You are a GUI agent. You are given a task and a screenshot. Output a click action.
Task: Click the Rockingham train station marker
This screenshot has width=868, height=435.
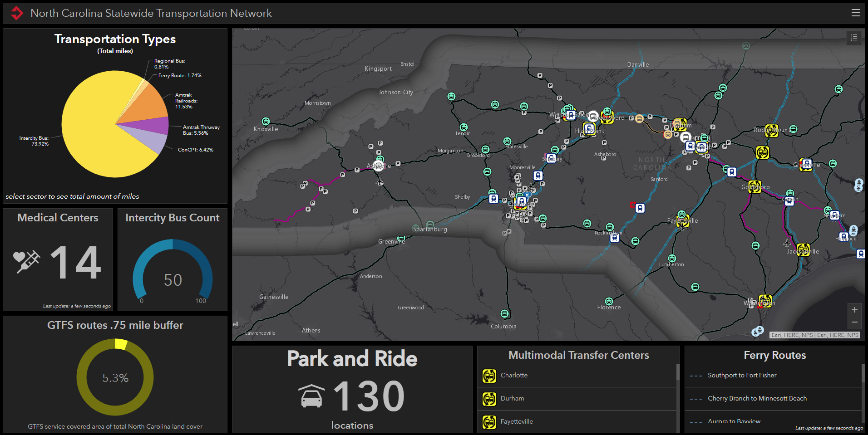tap(614, 237)
